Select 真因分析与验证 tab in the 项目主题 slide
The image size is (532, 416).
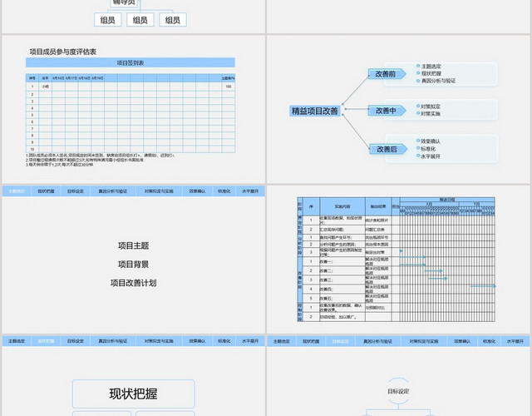113,191
